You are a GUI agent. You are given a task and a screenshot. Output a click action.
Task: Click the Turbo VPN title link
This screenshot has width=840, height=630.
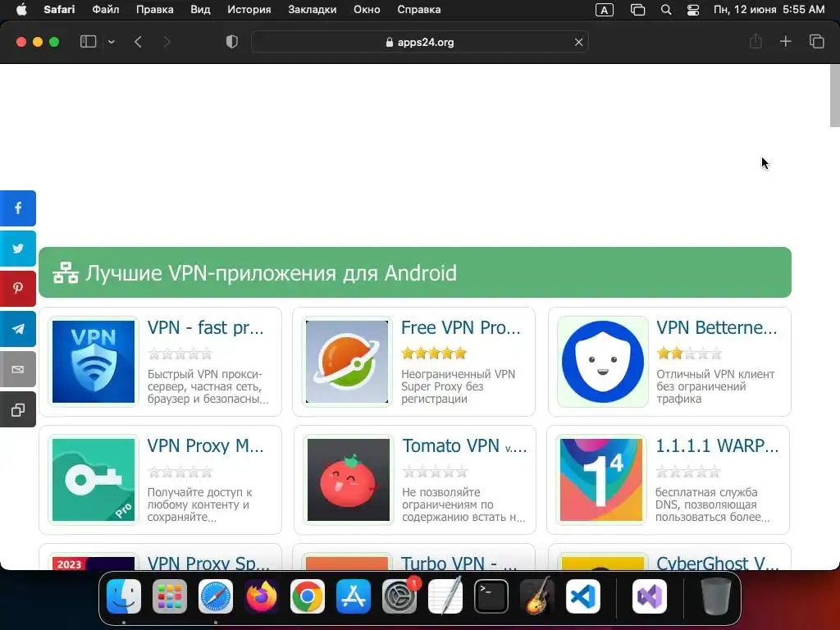(459, 563)
